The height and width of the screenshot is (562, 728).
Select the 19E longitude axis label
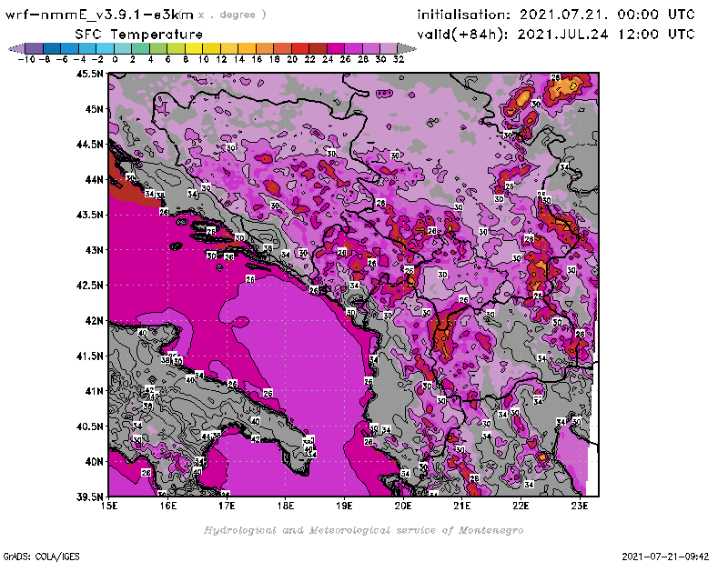[345, 504]
